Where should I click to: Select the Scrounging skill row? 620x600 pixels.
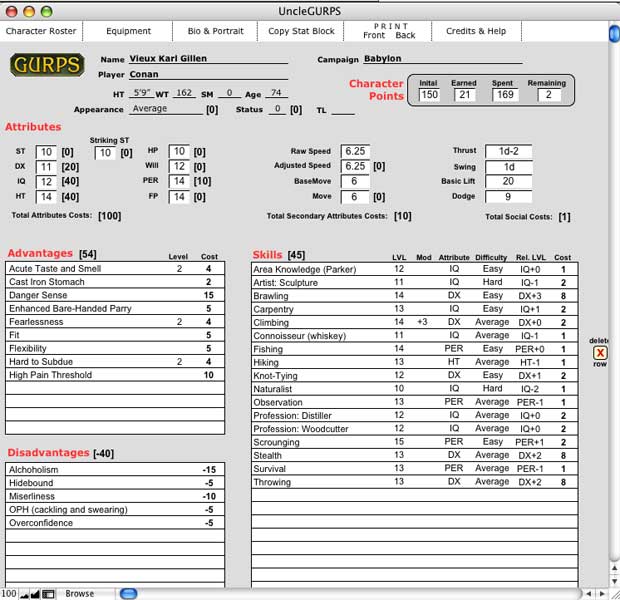[x=415, y=442]
